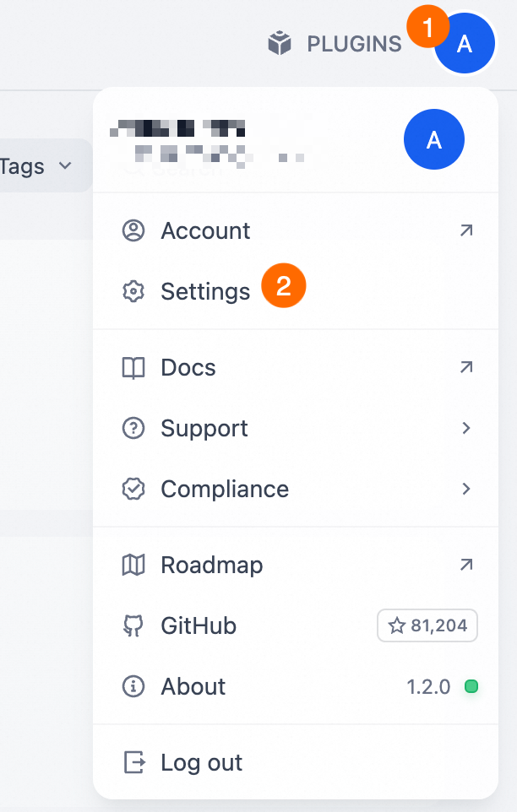Click the top-right avatar A button
The width and height of the screenshot is (517, 812).
(x=464, y=45)
